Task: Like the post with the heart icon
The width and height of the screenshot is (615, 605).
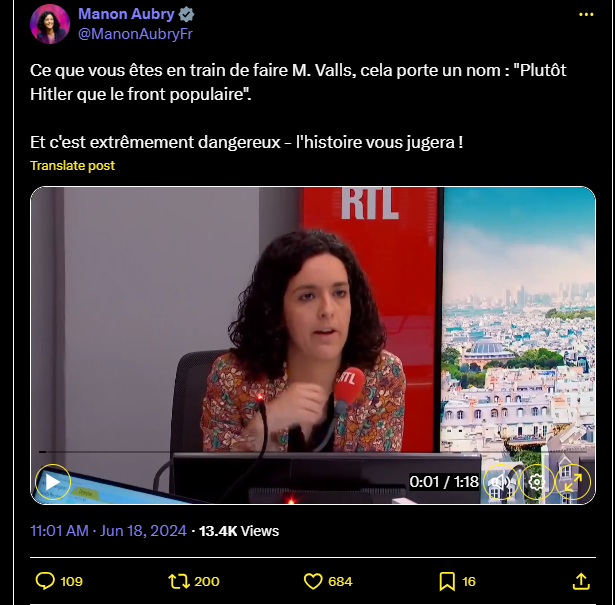Action: click(313, 581)
